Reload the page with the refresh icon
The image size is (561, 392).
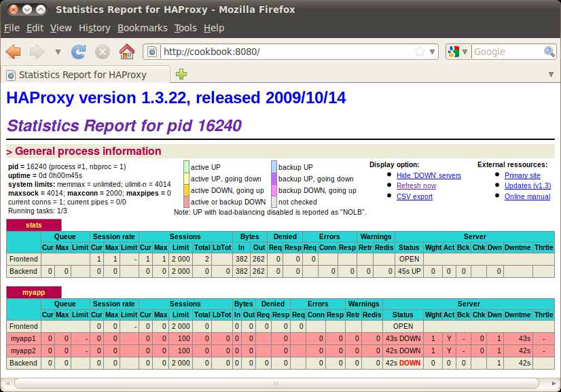[79, 52]
